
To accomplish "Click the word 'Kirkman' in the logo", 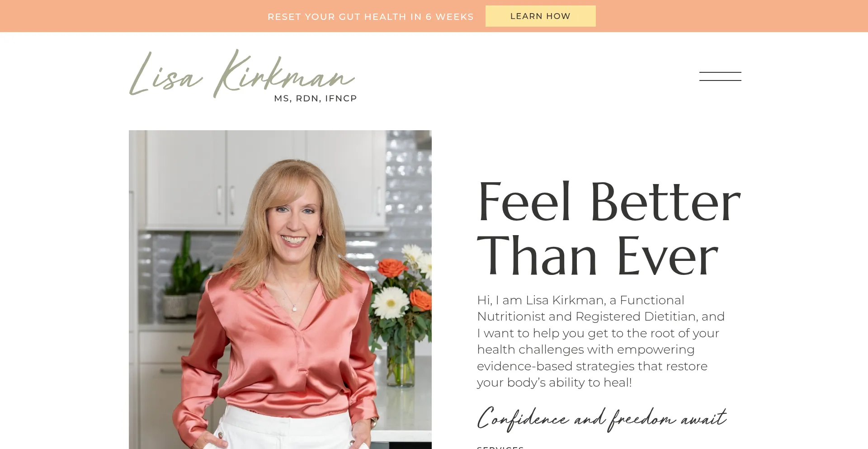I will (x=284, y=74).
